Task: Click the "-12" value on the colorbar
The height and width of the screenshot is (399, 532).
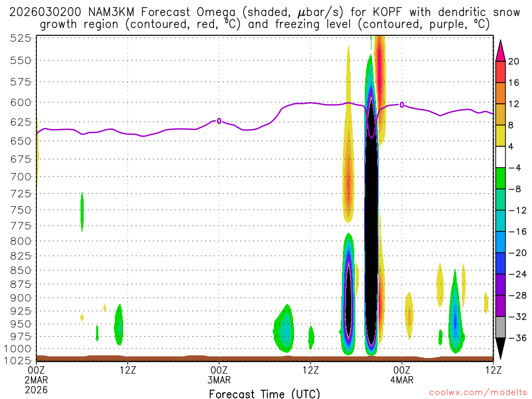Action: (517, 210)
